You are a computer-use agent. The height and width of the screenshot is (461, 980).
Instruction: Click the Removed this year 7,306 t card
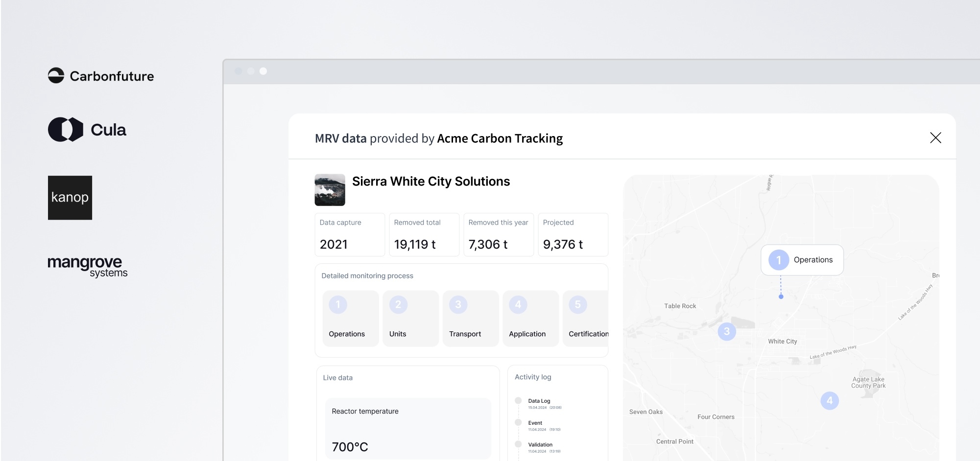(x=499, y=234)
